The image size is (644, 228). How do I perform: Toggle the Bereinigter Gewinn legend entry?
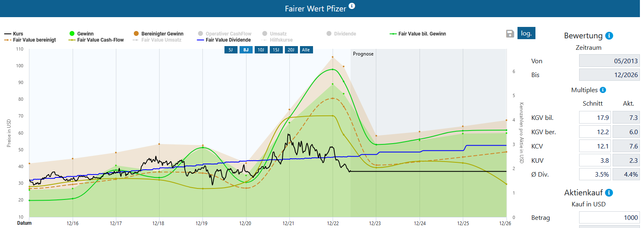[x=158, y=34]
